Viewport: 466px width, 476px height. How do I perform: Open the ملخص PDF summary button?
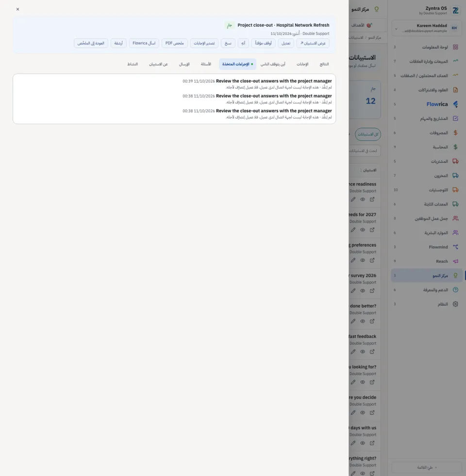pyautogui.click(x=174, y=43)
